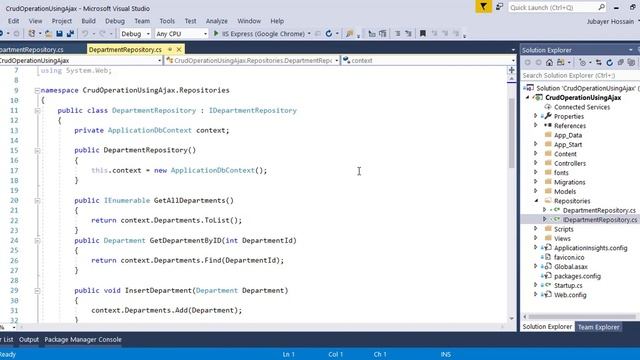Expand the Views folder node
Image resolution: width=640 pixels, height=360 pixels.
click(x=536, y=238)
